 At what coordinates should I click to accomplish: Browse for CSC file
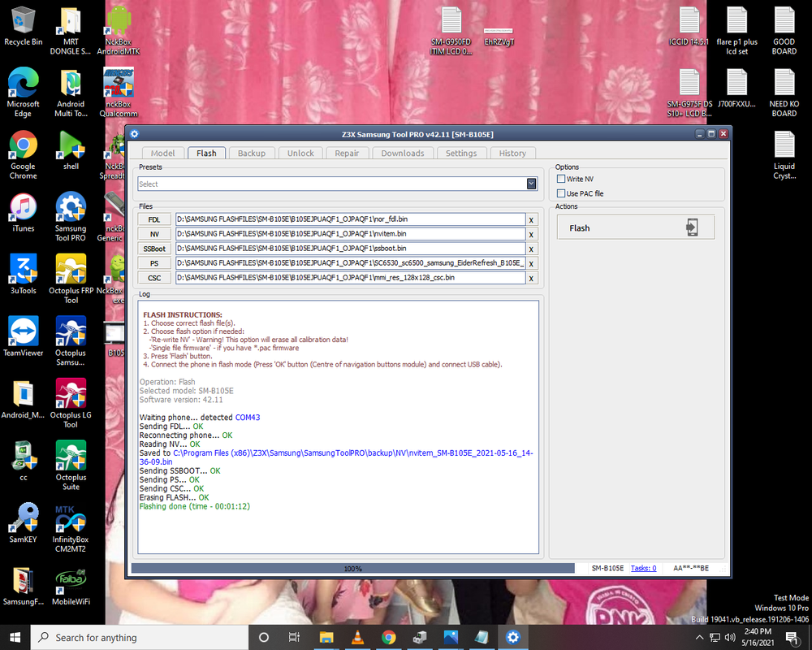(154, 277)
